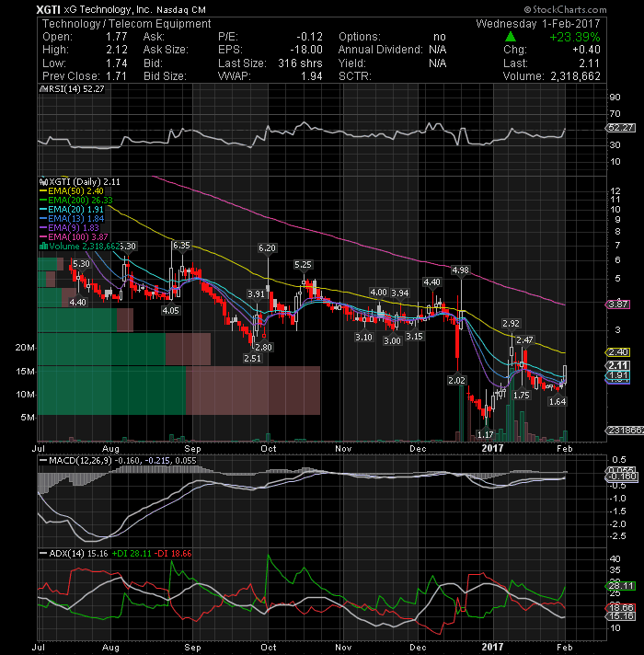Click the 3.10 price low label

click(363, 337)
